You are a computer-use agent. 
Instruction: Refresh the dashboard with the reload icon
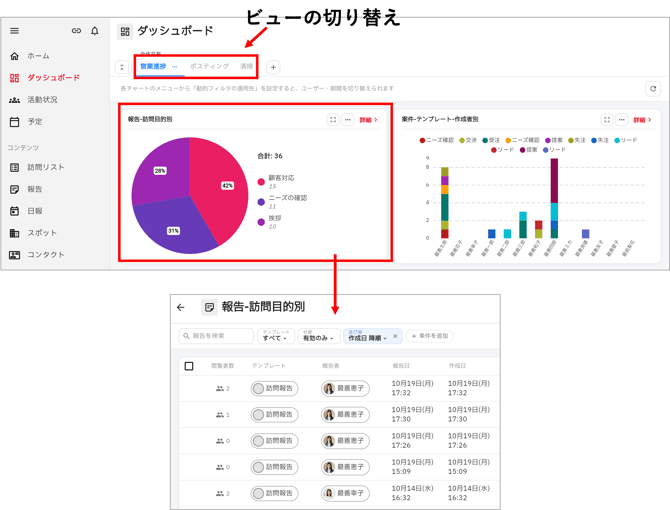point(653,89)
